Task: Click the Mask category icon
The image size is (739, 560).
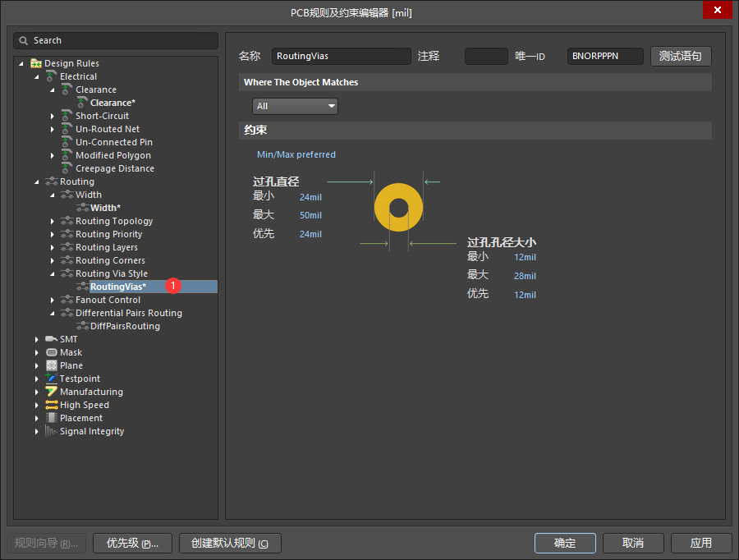Action: pos(52,352)
